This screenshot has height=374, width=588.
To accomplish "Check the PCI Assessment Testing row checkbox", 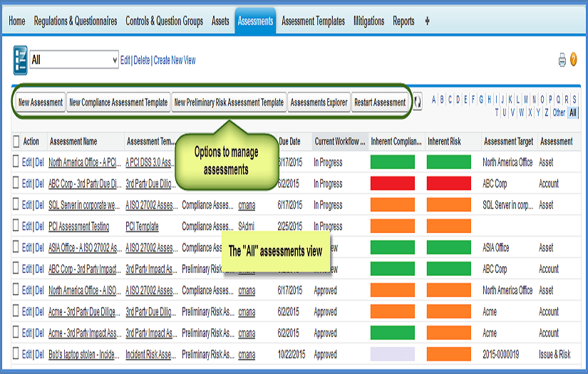I will point(16,226).
